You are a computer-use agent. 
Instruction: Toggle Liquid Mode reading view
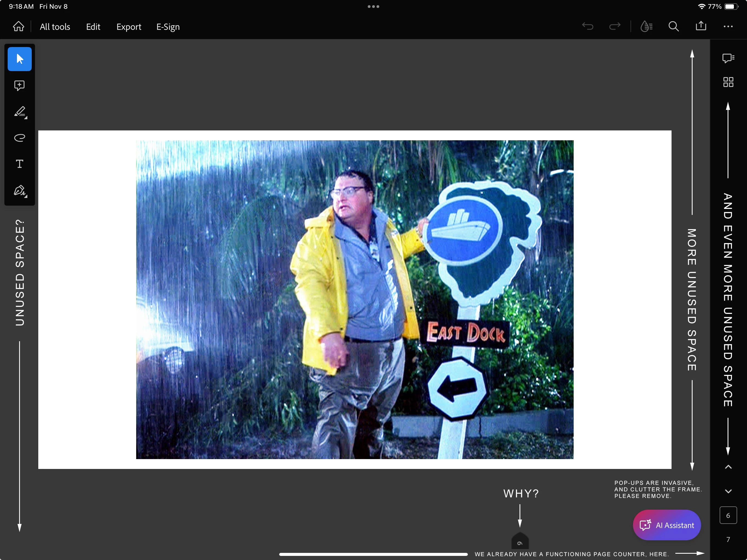pyautogui.click(x=646, y=26)
